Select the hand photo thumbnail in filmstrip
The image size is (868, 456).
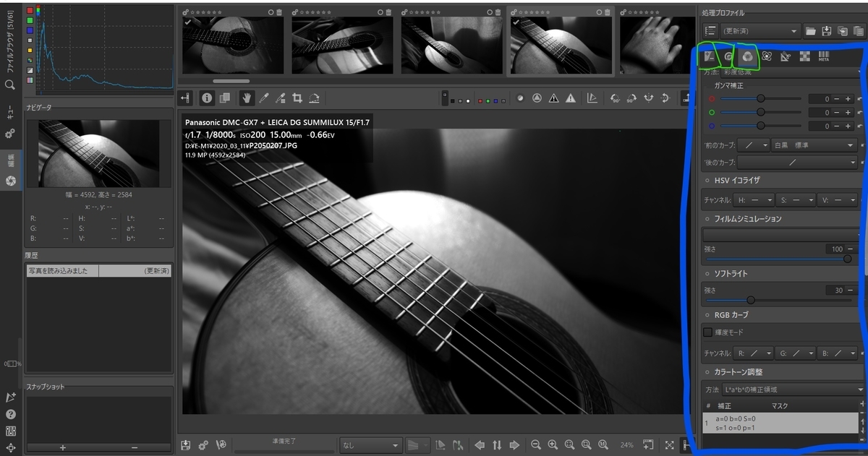click(654, 45)
